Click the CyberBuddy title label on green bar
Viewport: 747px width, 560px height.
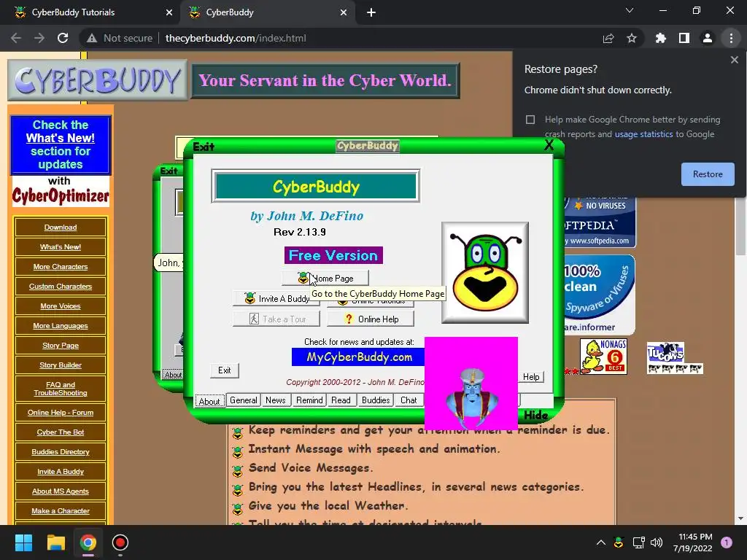point(368,146)
